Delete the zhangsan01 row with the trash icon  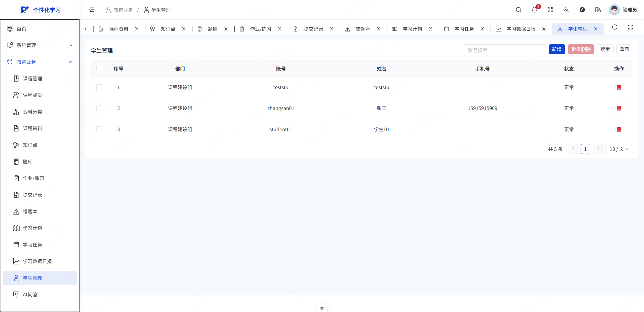pos(619,108)
